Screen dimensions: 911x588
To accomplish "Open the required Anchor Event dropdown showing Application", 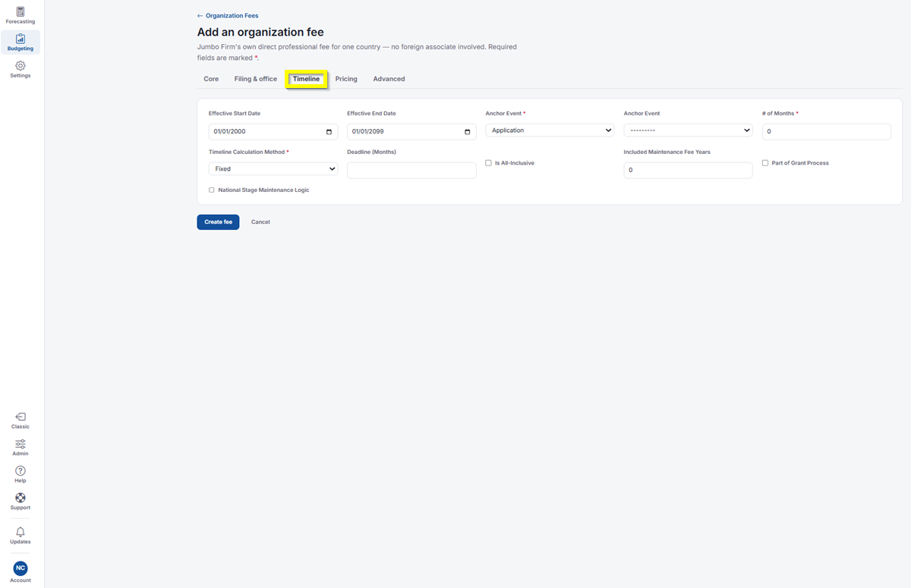I will (550, 130).
